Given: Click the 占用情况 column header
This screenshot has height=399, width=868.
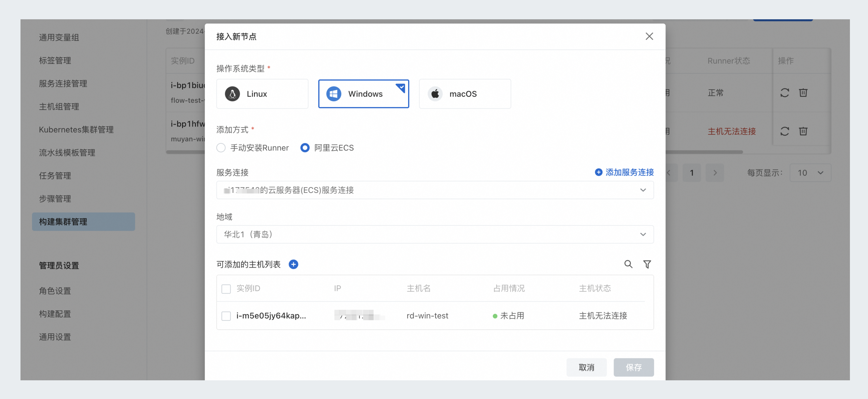Looking at the screenshot, I should coord(509,288).
